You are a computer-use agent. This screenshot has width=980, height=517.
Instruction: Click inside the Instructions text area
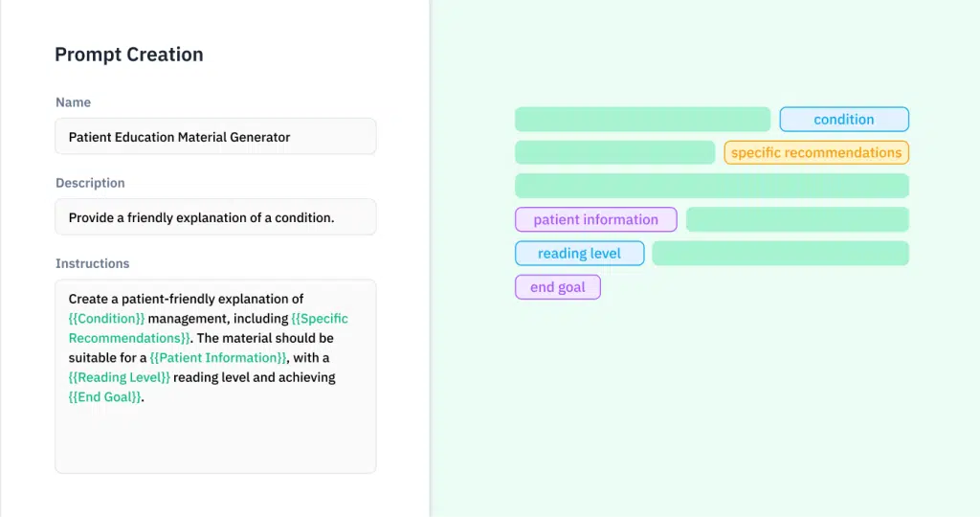click(215, 376)
